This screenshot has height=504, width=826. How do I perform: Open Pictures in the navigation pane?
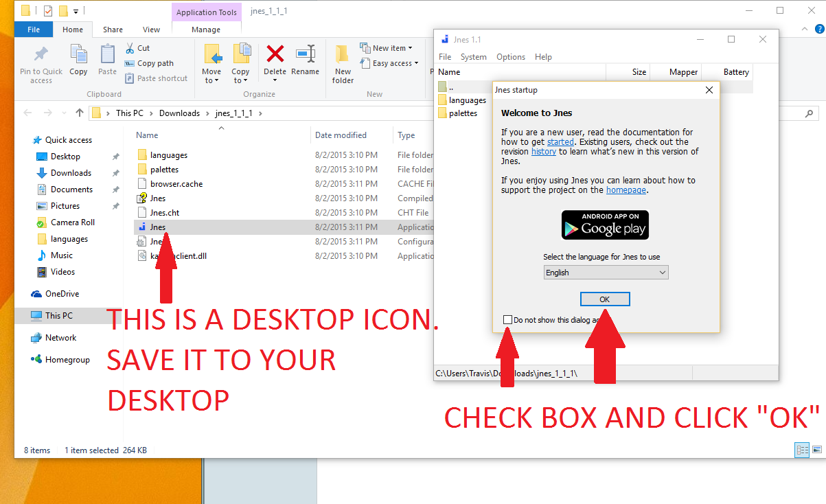(65, 206)
